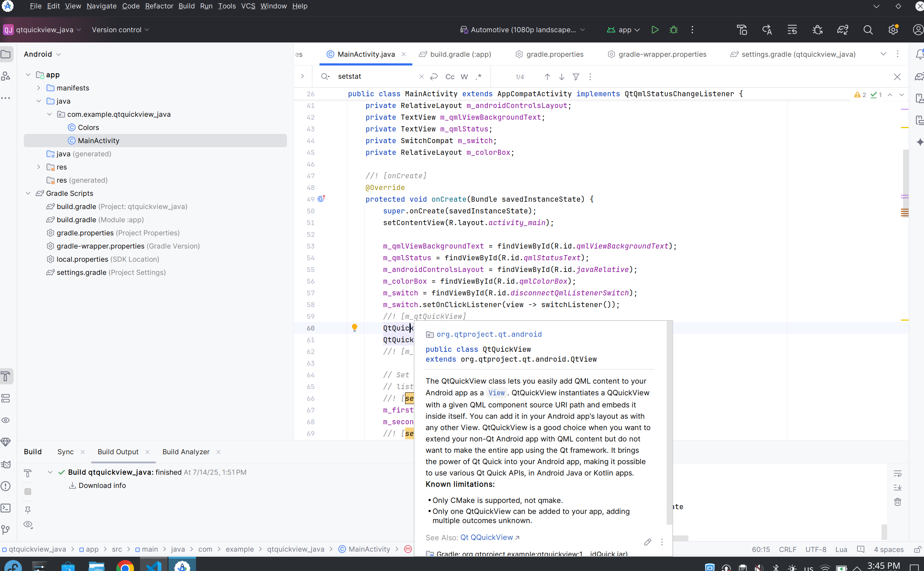
Task: Open the Gemini sparkle icon on right sidebar
Action: pyautogui.click(x=920, y=142)
